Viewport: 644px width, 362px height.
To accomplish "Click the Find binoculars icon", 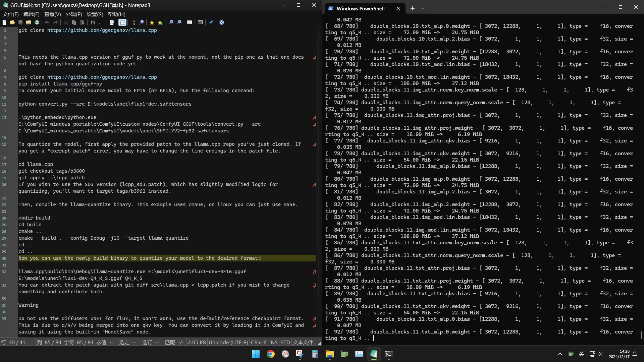I will [x=93, y=22].
